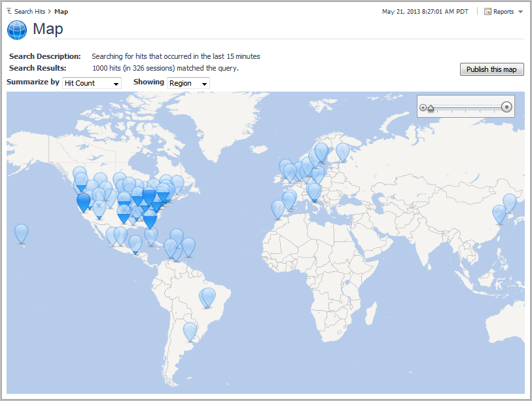
Task: Click the 'Searching for hits that occurred' description text
Action: click(176, 56)
